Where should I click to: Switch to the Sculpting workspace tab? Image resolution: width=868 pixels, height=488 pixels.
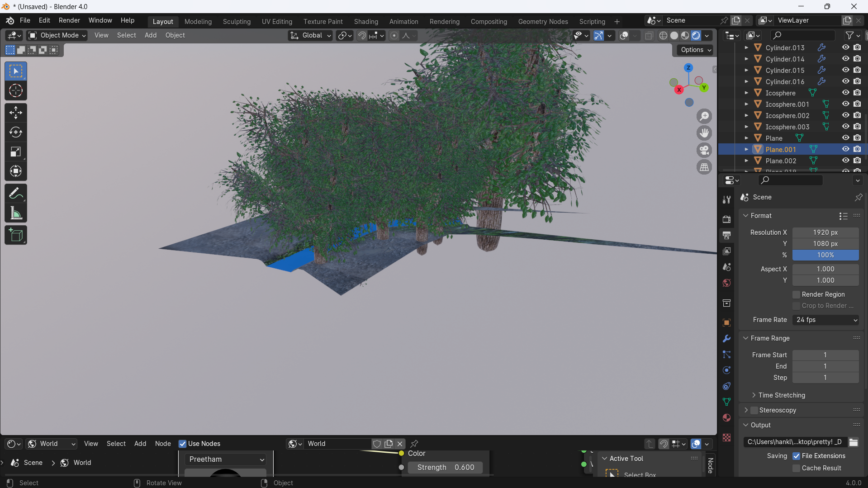[x=237, y=21]
